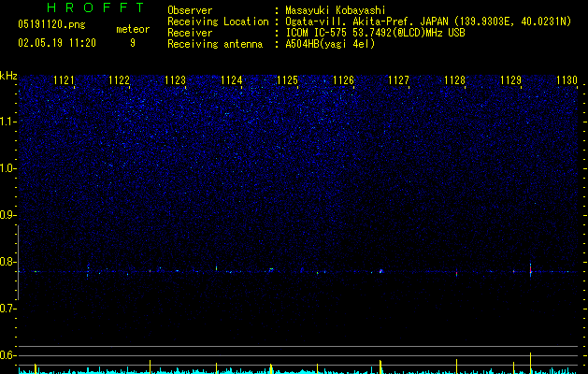Screen dimensions: 588x374
Task: Click the 1126 time marker
Action: point(343,80)
